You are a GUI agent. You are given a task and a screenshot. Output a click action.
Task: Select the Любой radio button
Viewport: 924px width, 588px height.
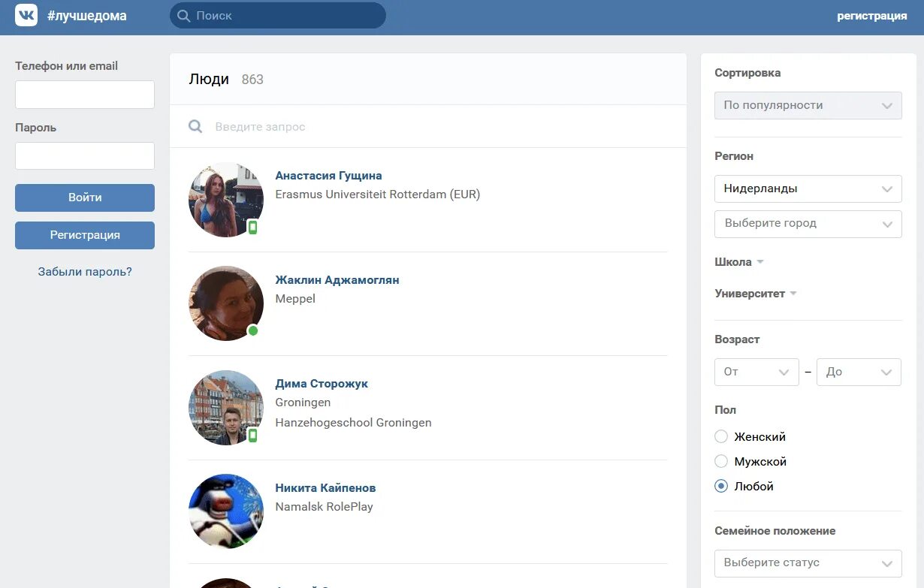click(x=721, y=486)
